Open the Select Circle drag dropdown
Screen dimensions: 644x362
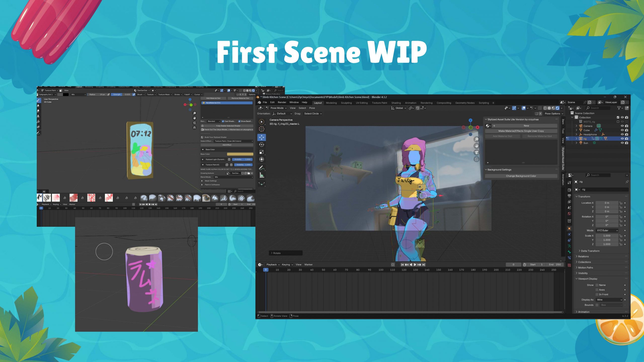click(313, 114)
